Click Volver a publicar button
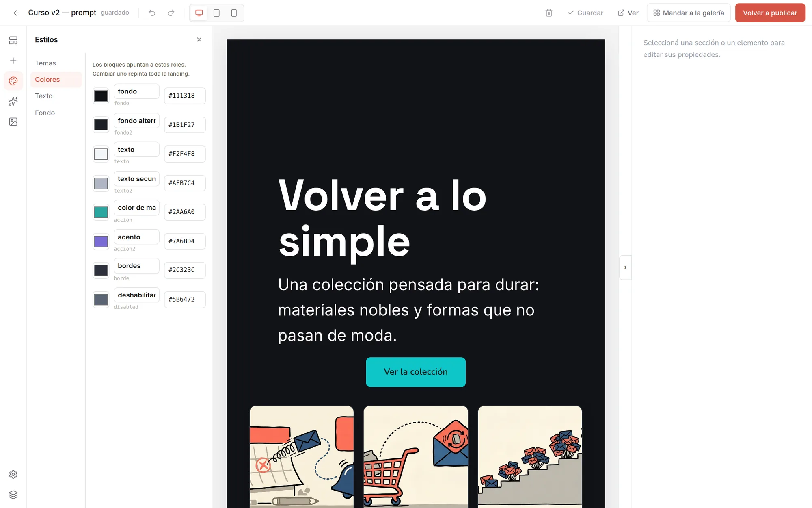This screenshot has width=812, height=508. pyautogui.click(x=770, y=13)
